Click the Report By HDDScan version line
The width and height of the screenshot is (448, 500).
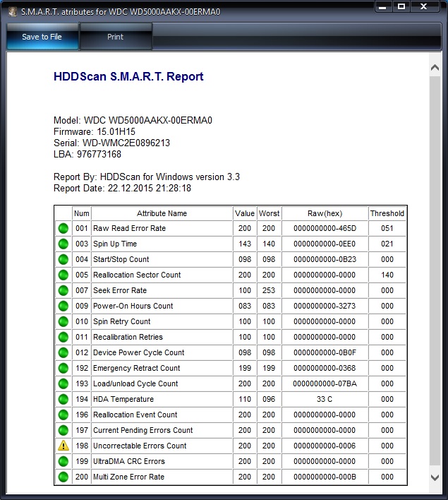coord(147,177)
